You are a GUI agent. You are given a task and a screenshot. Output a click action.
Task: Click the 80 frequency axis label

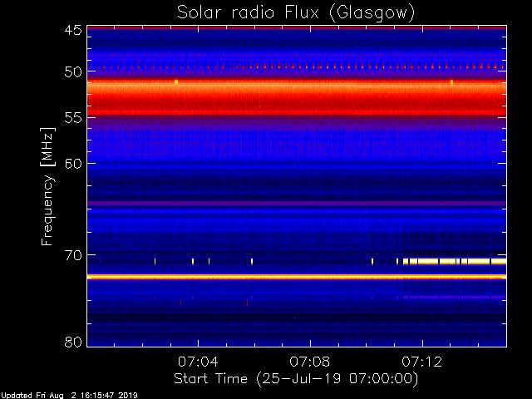(73, 342)
